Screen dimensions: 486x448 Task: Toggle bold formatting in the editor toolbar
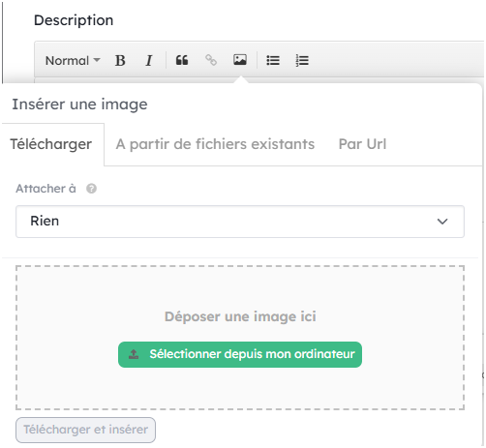pos(120,60)
